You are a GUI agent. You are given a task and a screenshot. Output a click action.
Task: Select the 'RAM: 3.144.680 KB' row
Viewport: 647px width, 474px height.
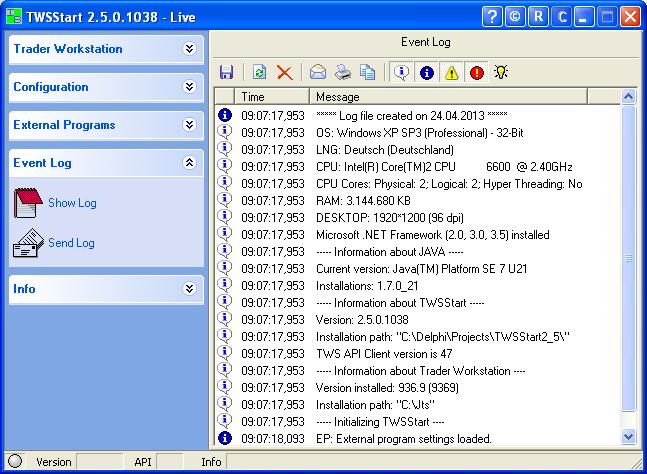[417, 200]
